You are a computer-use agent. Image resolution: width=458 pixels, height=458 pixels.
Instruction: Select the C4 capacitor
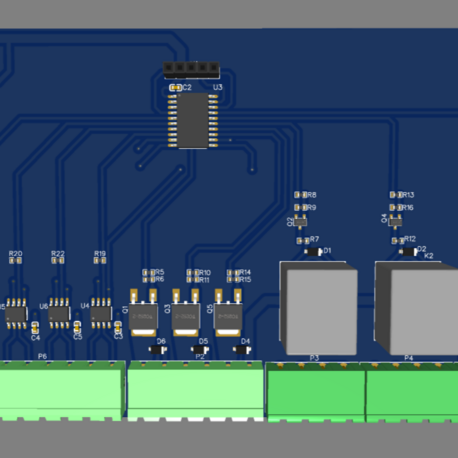(x=35, y=328)
